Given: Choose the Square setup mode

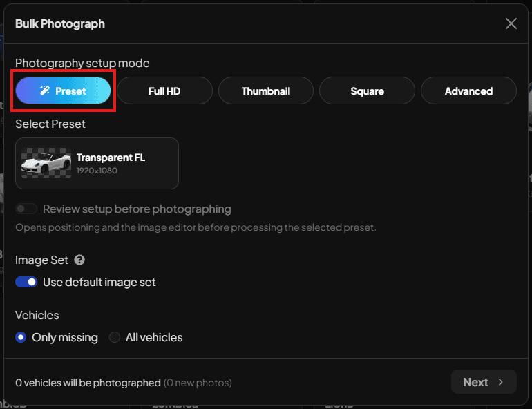Looking at the screenshot, I should click(367, 91).
